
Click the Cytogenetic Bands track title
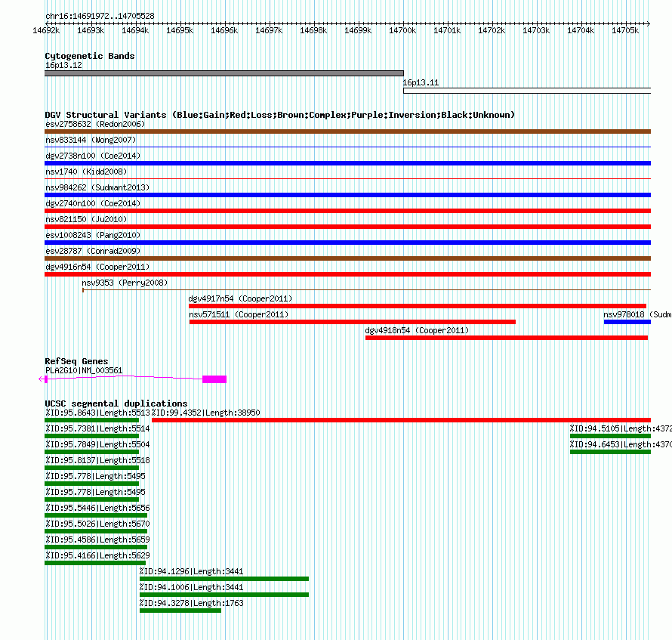(90, 56)
